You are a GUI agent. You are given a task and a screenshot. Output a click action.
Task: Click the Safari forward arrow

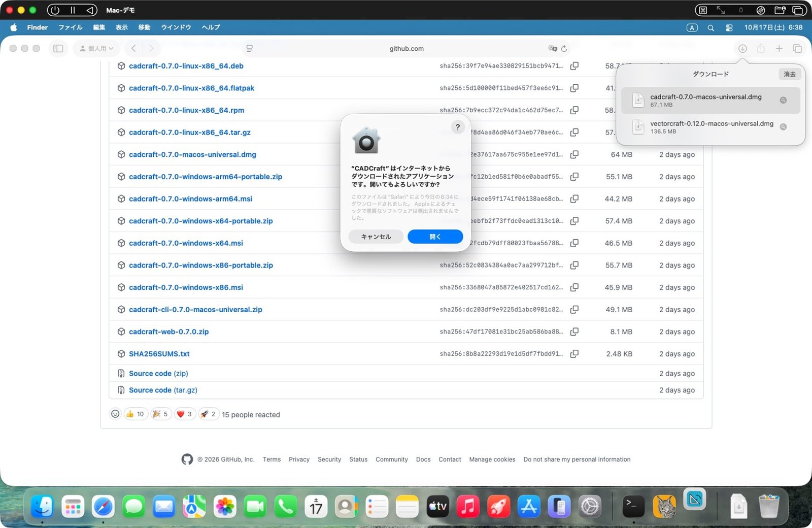[151, 49]
